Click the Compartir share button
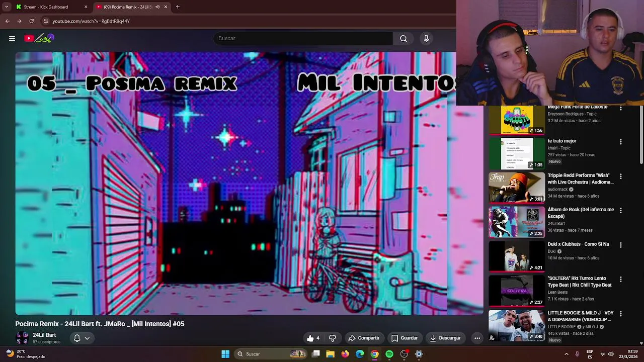The height and width of the screenshot is (362, 644). (364, 338)
